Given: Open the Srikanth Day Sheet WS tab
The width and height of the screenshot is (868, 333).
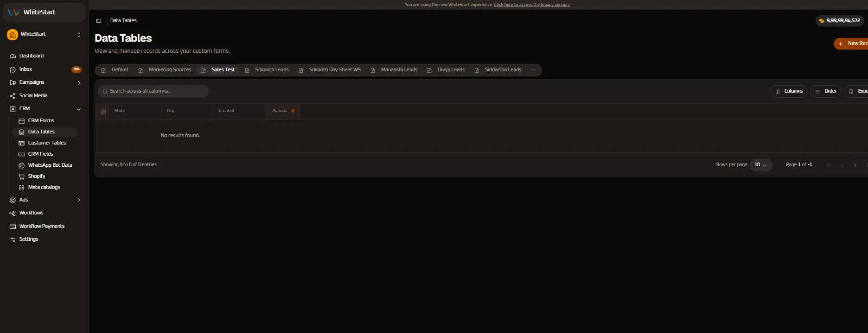Looking at the screenshot, I should click(x=330, y=70).
